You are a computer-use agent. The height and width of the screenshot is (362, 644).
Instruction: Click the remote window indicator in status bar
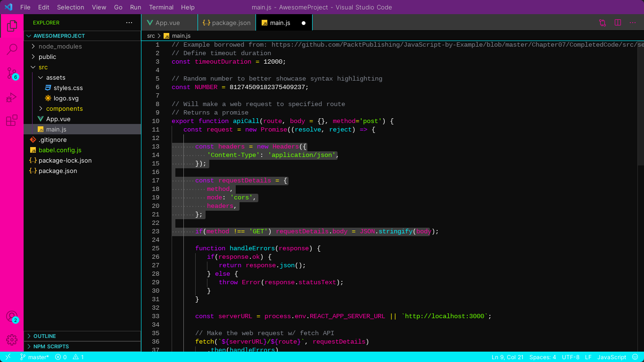tap(8, 357)
